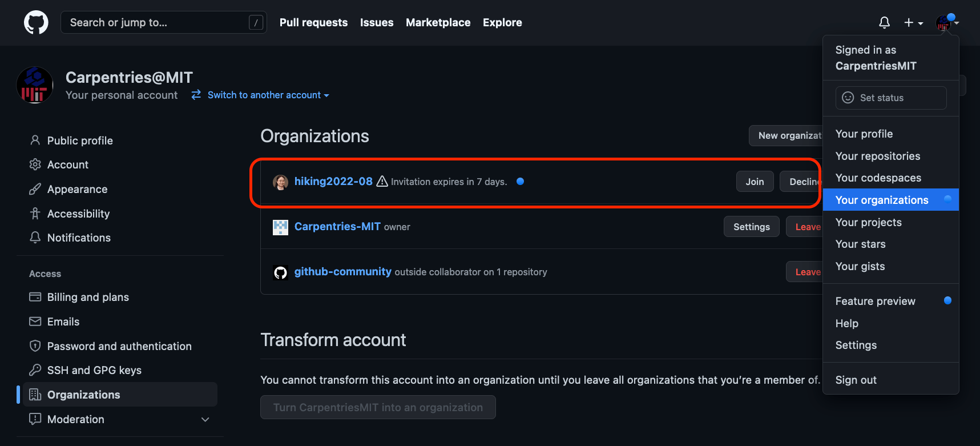Go to Public profile settings

(120, 140)
